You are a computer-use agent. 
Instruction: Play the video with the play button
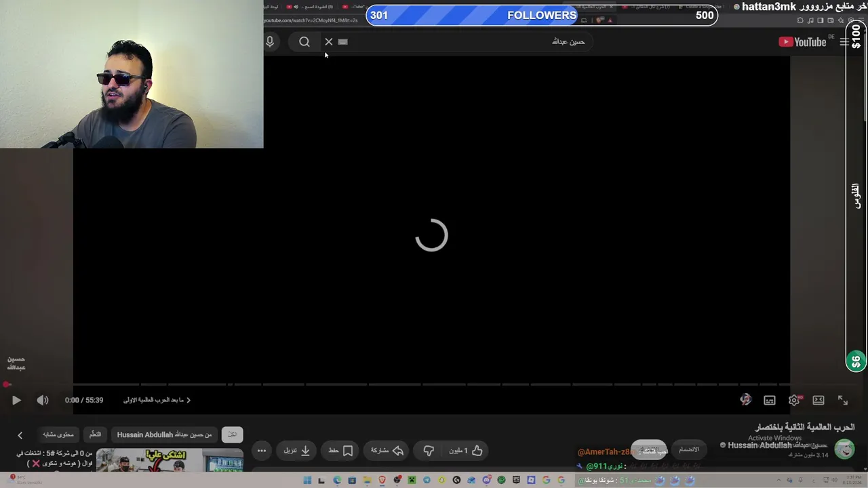point(16,401)
